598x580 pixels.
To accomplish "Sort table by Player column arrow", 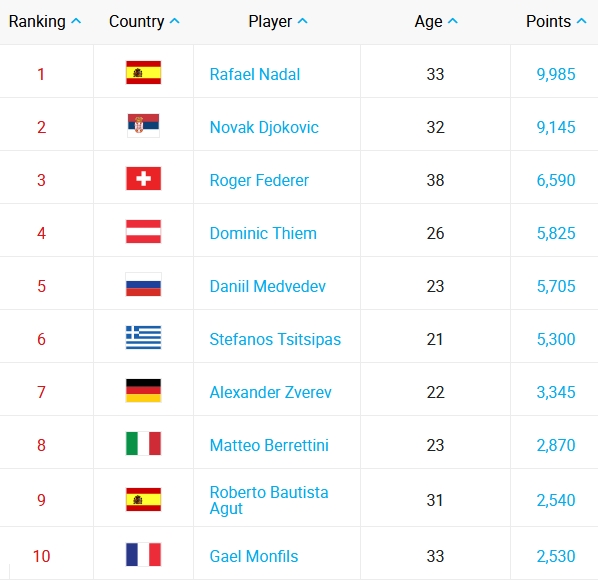I will [x=302, y=21].
